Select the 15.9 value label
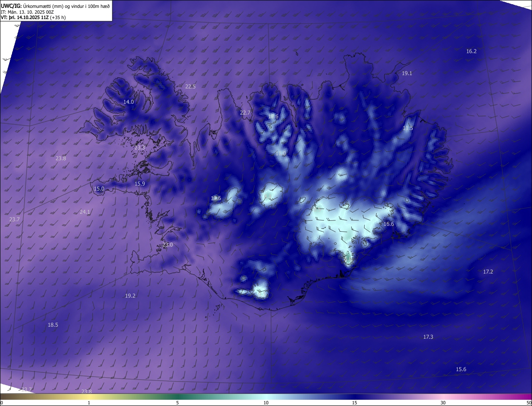 [x=140, y=184]
